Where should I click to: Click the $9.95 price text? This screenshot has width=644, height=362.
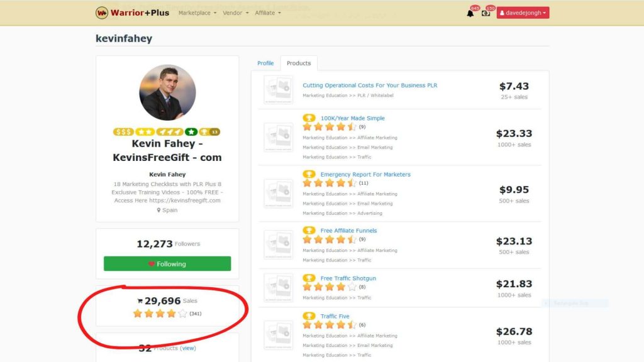(x=514, y=190)
